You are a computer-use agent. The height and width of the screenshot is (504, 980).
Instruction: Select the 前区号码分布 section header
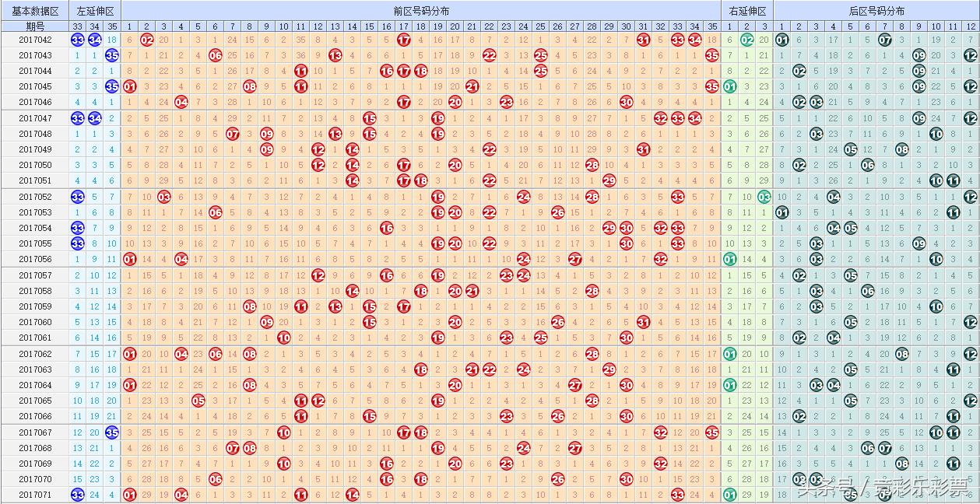click(x=421, y=12)
